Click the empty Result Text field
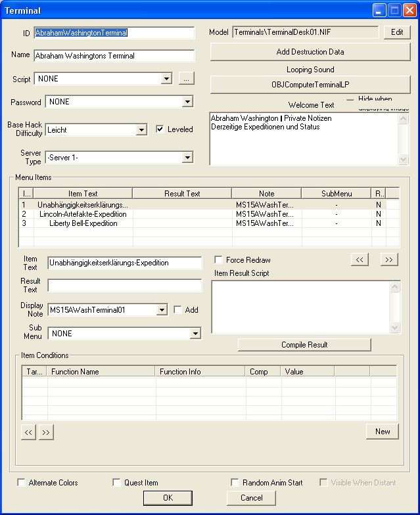Screen dimensions: 420x515 125,285
